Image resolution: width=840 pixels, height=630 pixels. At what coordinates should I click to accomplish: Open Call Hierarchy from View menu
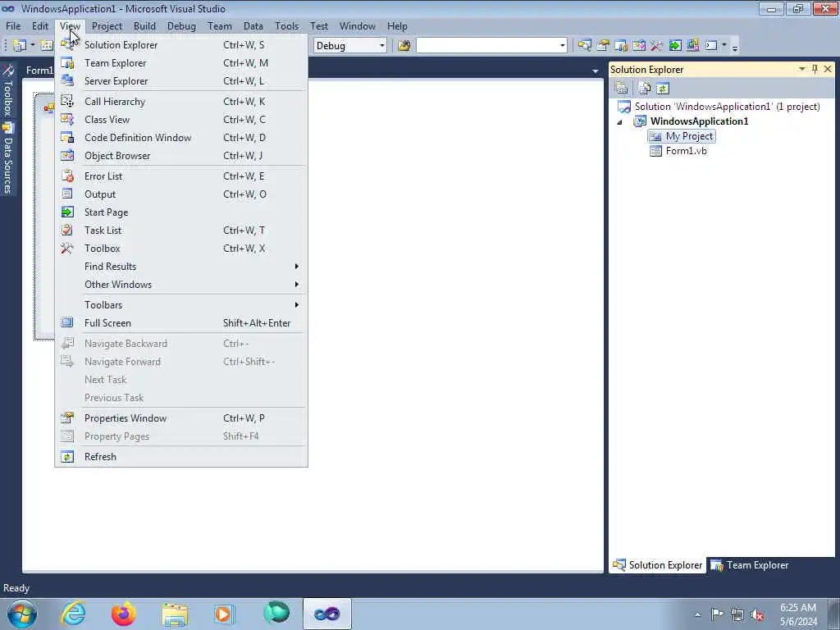tap(181, 101)
